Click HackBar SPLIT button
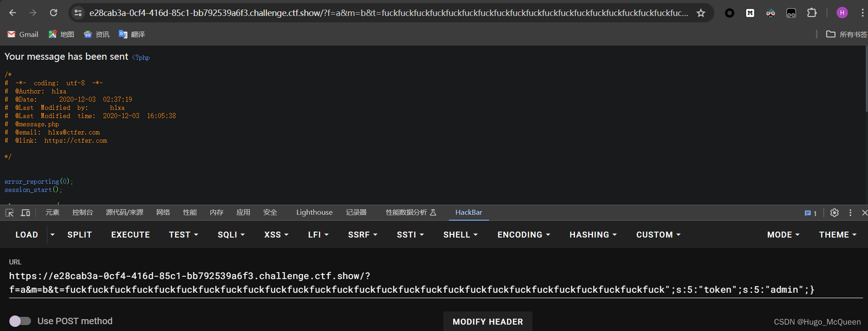Screen dimensions: 868x331 (x=79, y=235)
